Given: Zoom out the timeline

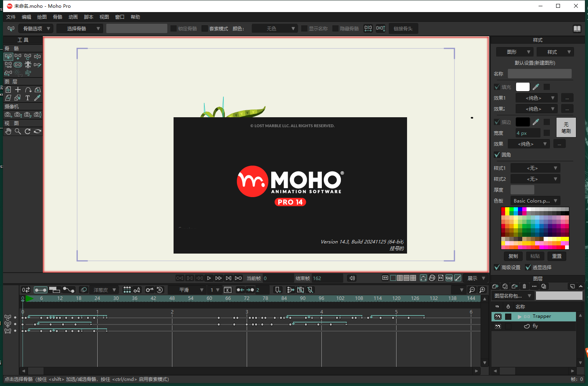Looking at the screenshot, I should tap(472, 290).
